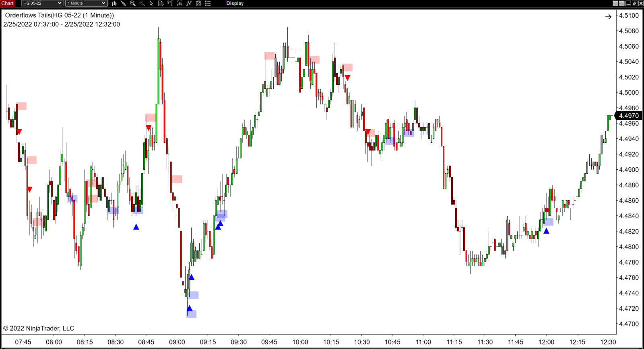The image size is (644, 349).
Task: Click the current price marker 4.4970
Action: point(629,116)
